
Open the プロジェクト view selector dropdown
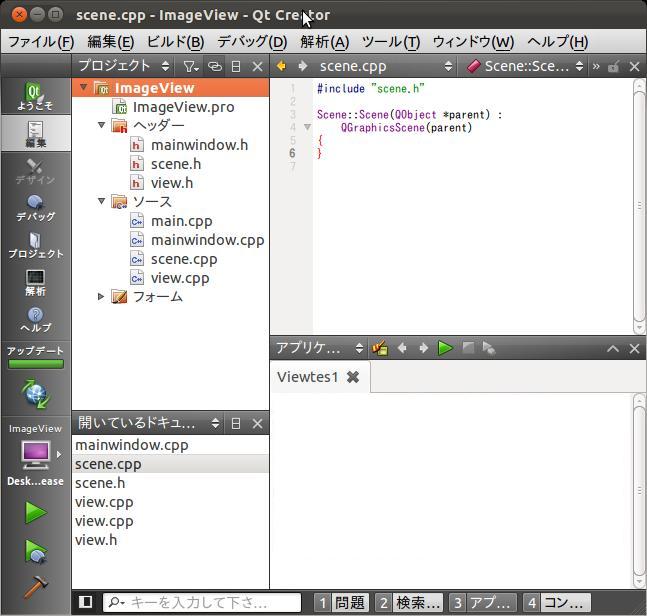coord(123,66)
